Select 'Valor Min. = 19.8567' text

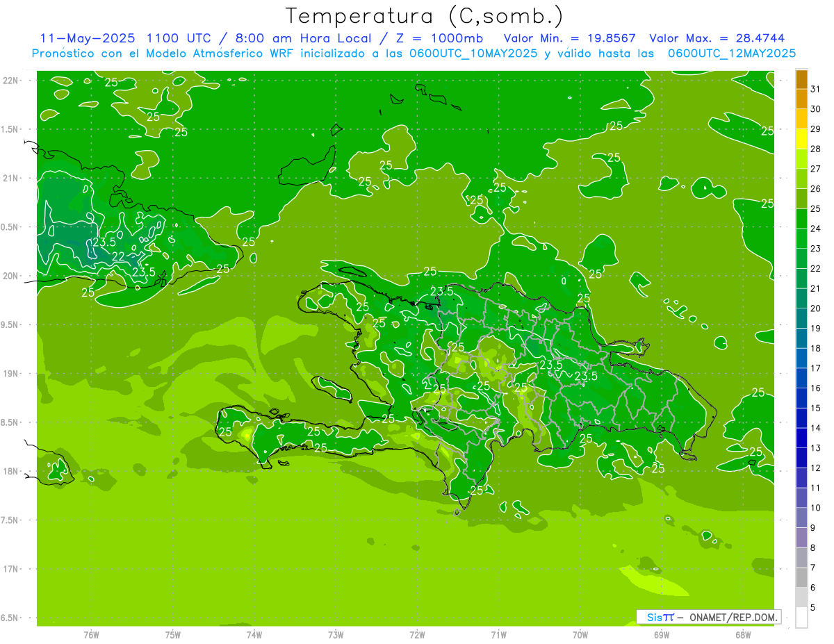[x=570, y=38]
